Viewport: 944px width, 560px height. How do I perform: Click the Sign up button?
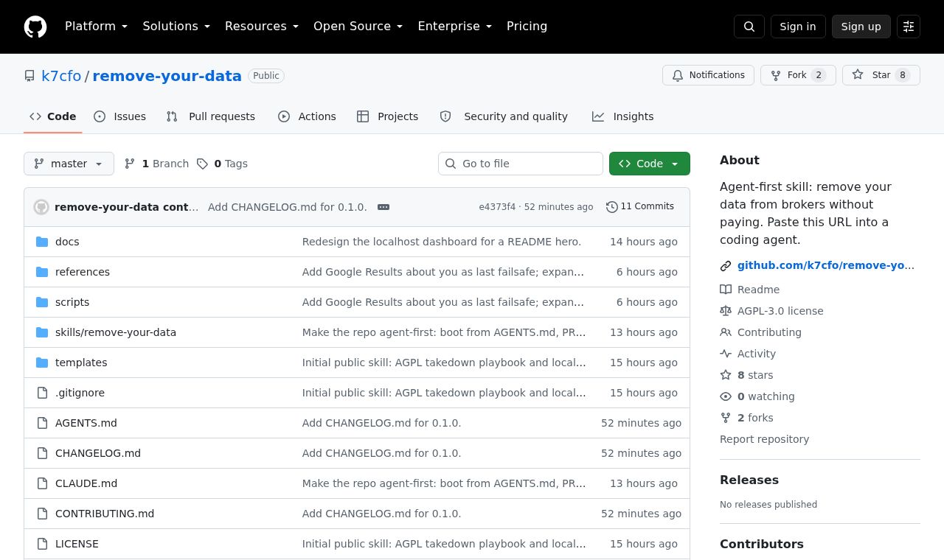tap(861, 27)
